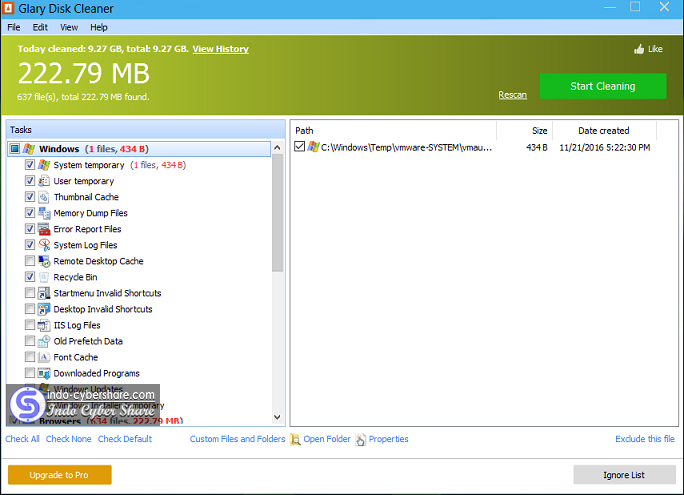This screenshot has width=684, height=495.
Task: Click the Recycle Bin icon
Action: click(x=44, y=277)
